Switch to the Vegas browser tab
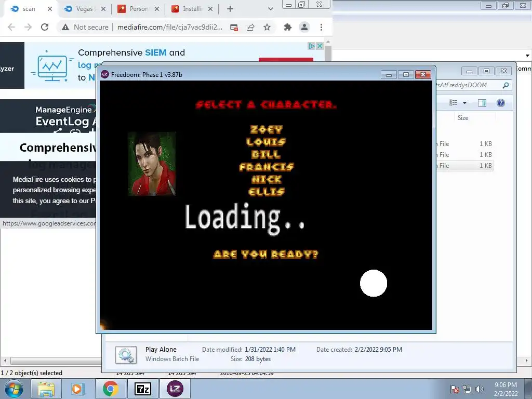 (85, 9)
